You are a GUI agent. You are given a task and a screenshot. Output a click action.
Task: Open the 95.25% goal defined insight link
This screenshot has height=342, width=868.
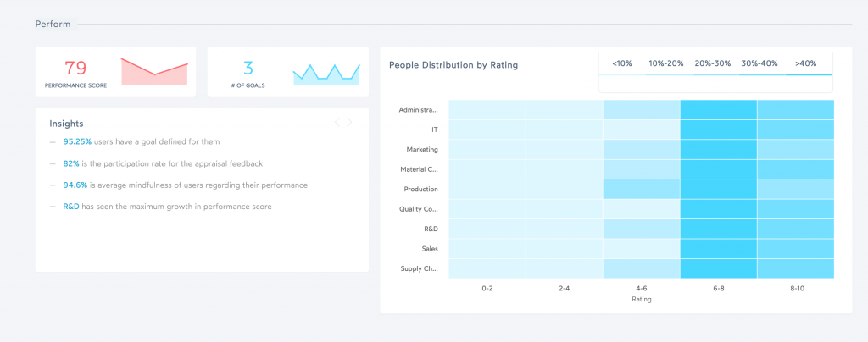(77, 141)
